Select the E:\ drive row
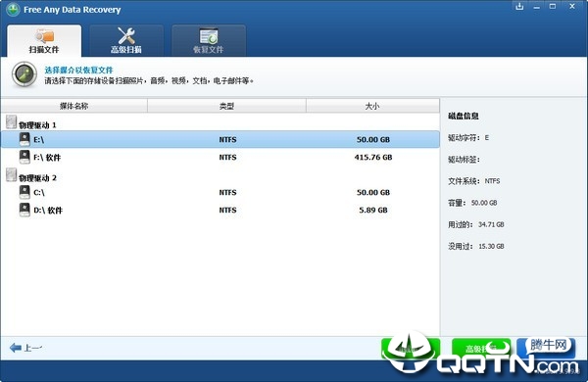Screen dimensions: 588x382 (x=220, y=139)
